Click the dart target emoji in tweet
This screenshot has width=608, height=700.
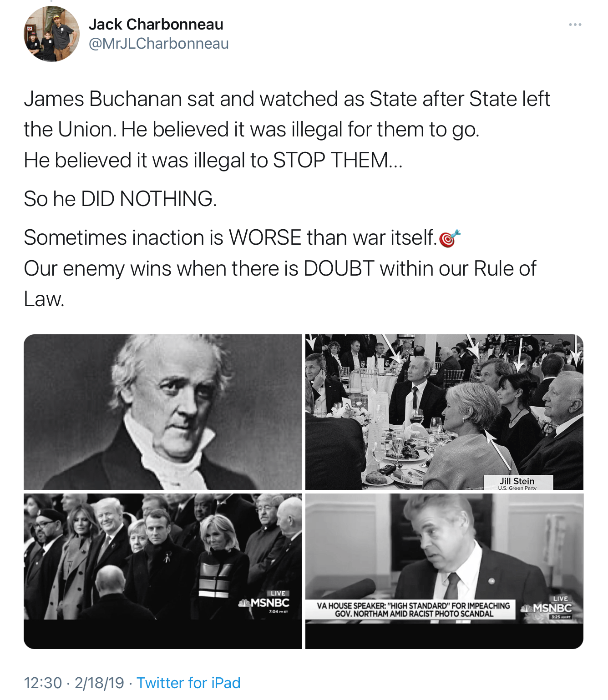coord(450,238)
